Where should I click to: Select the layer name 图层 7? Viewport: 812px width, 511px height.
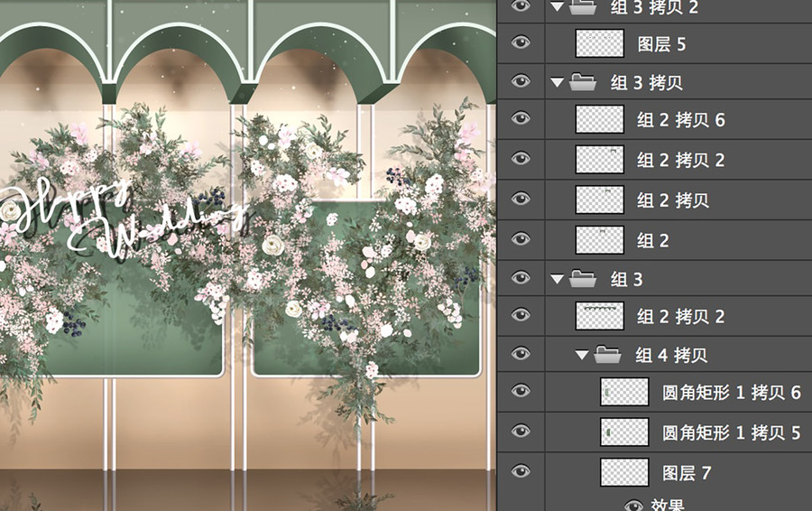pyautogui.click(x=687, y=473)
